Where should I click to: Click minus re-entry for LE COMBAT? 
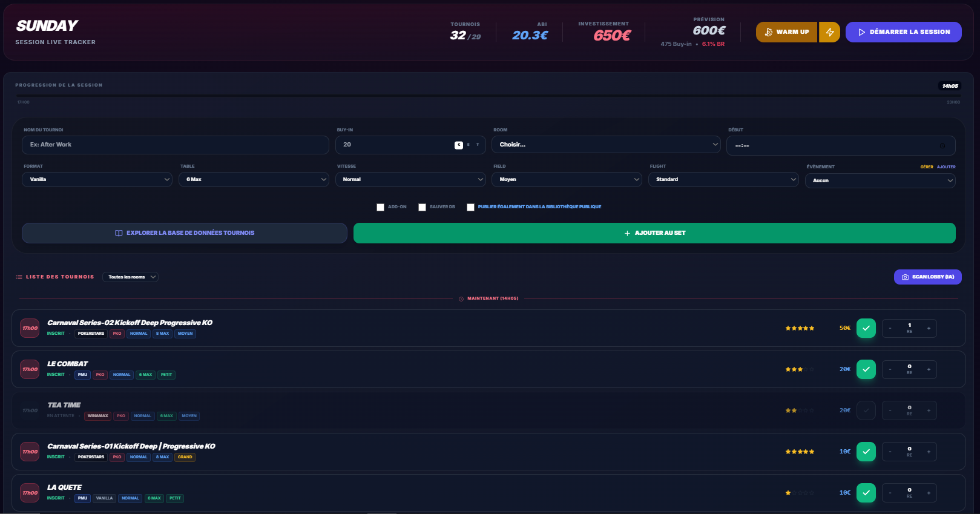tap(890, 369)
